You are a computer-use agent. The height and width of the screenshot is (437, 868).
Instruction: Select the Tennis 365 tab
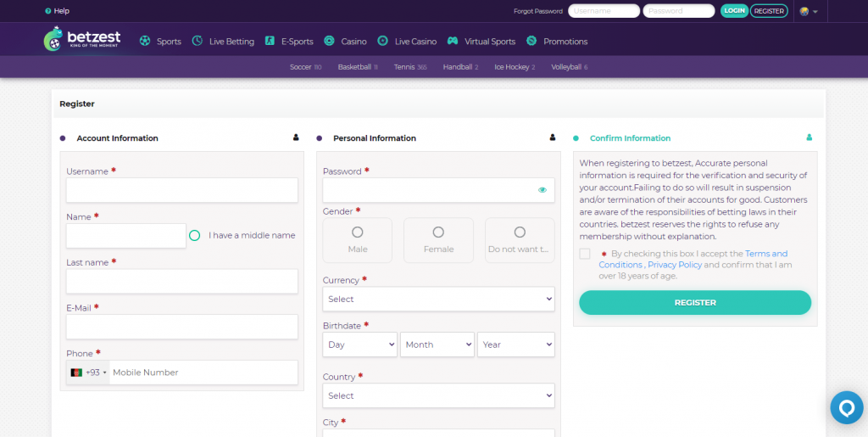pos(410,67)
